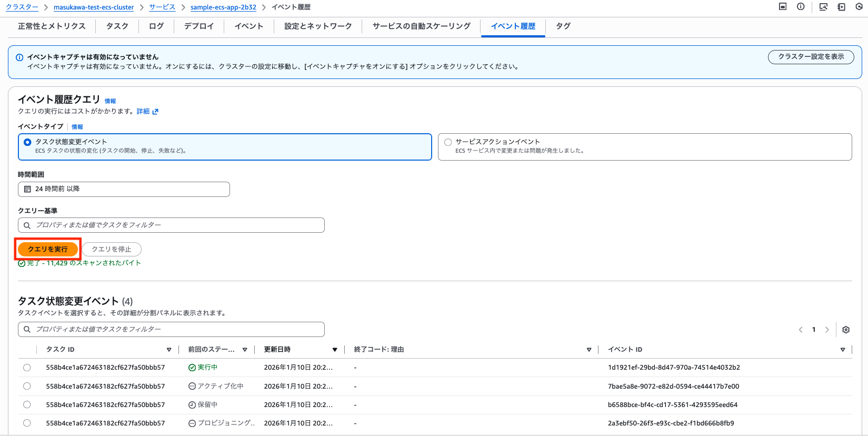Click info circle icon in event capture banner

pos(19,57)
